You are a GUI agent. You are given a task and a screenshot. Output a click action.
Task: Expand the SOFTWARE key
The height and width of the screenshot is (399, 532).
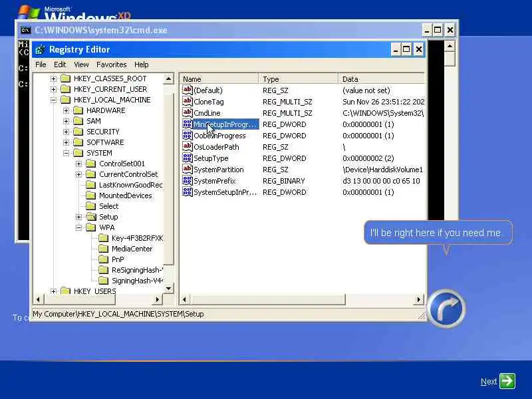coord(66,142)
